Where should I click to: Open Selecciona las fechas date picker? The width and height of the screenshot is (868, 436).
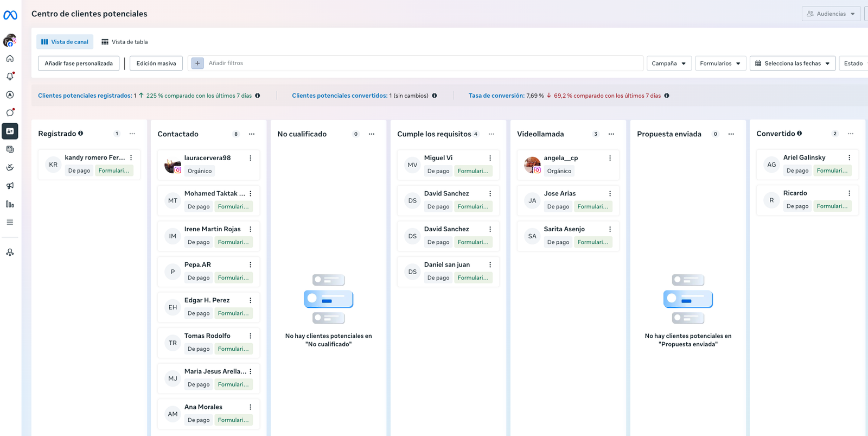(793, 64)
